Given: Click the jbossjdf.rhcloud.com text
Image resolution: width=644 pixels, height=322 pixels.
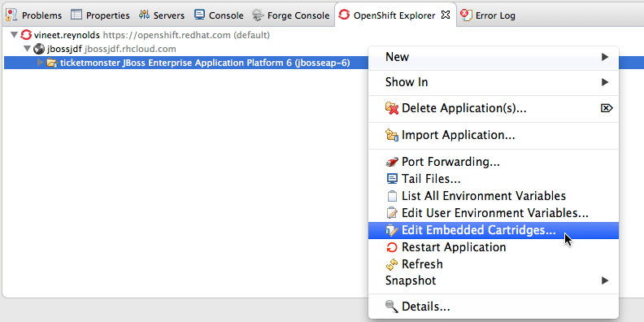Looking at the screenshot, I should pyautogui.click(x=130, y=50).
